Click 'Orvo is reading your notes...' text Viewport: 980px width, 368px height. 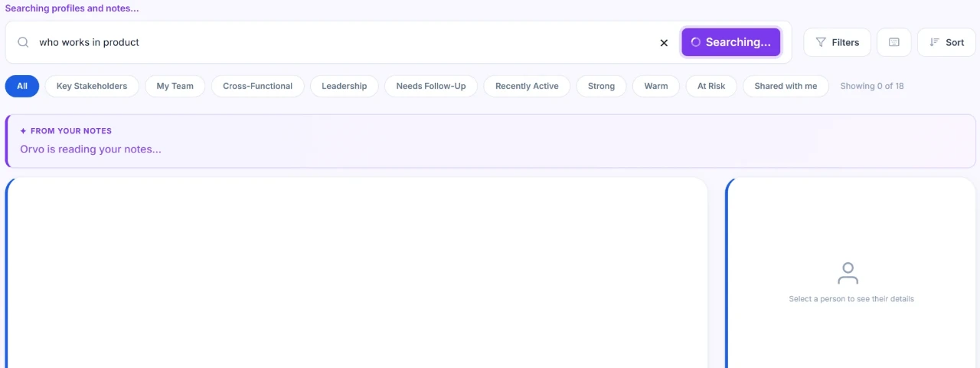pos(90,149)
